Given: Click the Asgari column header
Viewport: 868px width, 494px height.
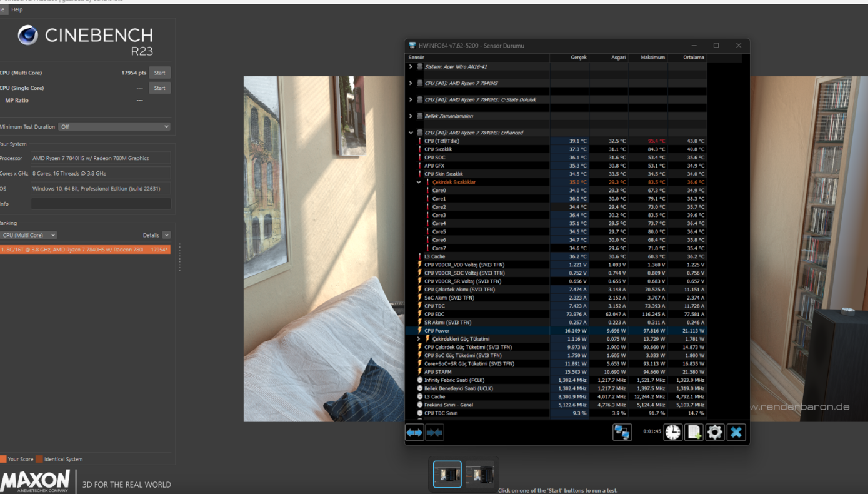Looking at the screenshot, I should point(609,58).
